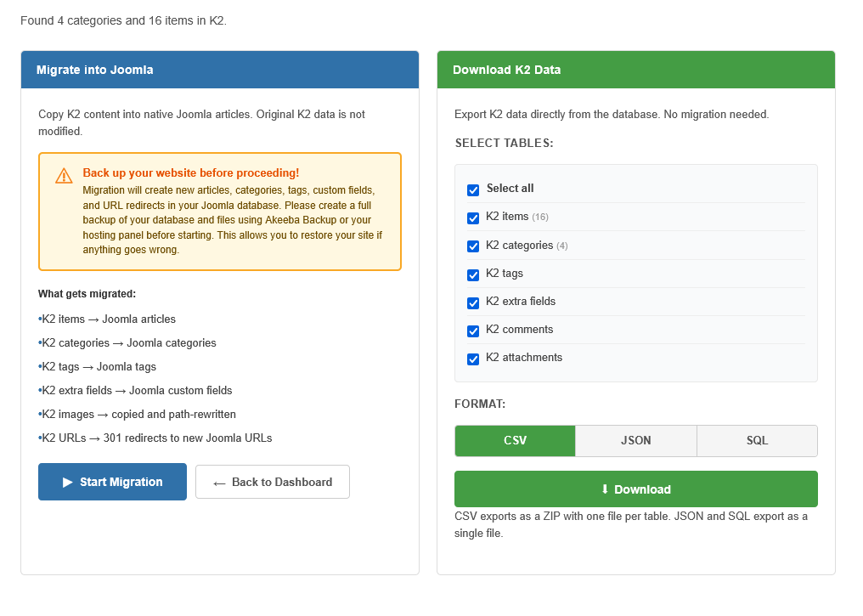Click the green Download button

tap(635, 489)
